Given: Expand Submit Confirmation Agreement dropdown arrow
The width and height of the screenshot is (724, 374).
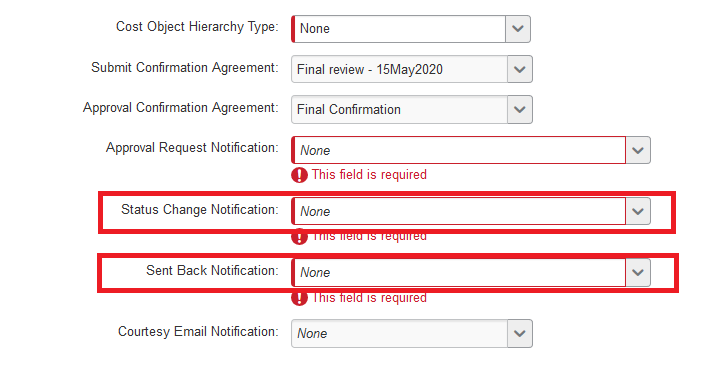Looking at the screenshot, I should (520, 69).
